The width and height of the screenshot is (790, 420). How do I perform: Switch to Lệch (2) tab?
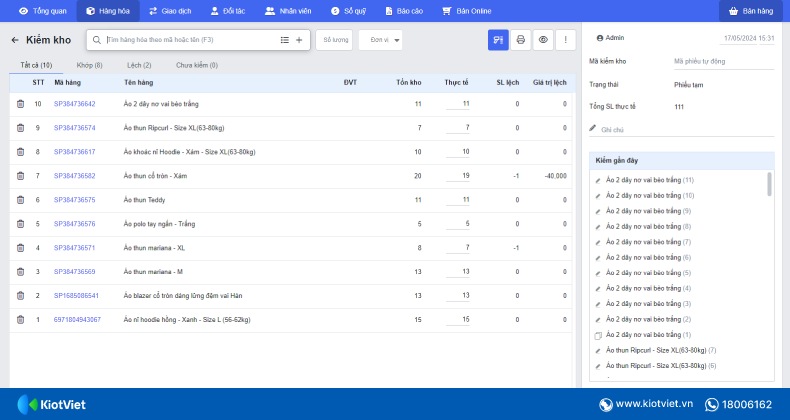[139, 65]
